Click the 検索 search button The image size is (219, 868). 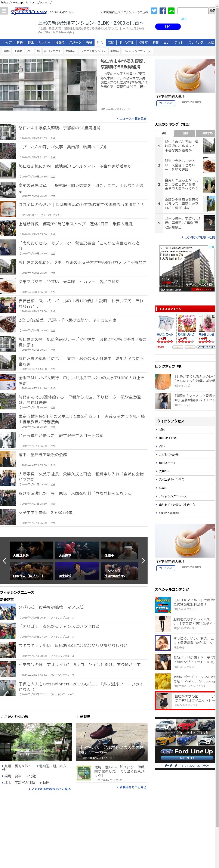coord(213,11)
